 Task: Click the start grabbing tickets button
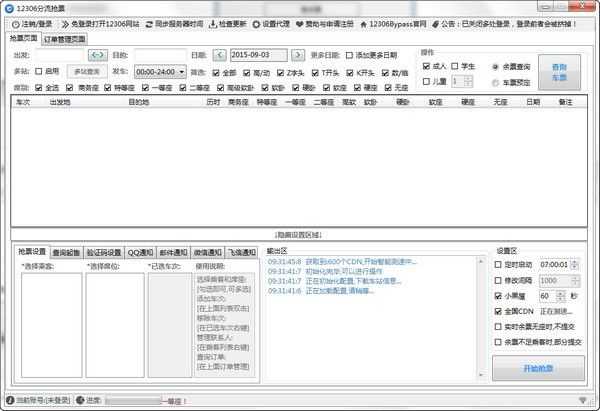pos(538,368)
